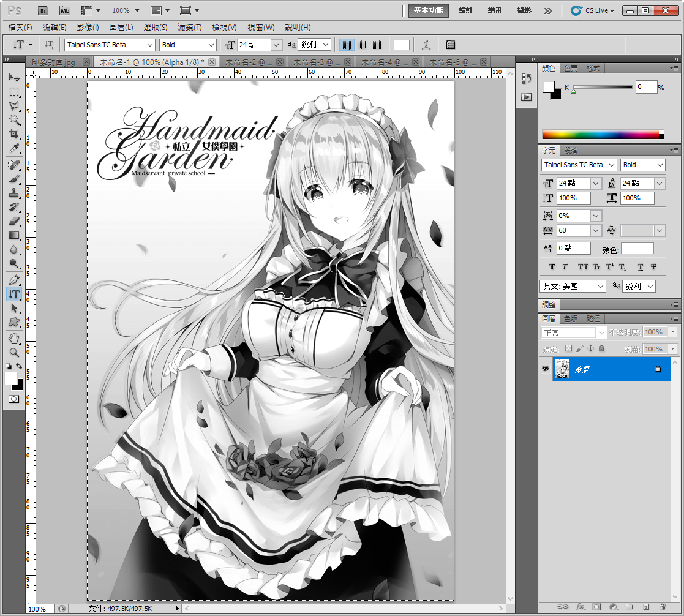The width and height of the screenshot is (684, 616).
Task: Open text color swatch in options bar
Action: tap(401, 45)
